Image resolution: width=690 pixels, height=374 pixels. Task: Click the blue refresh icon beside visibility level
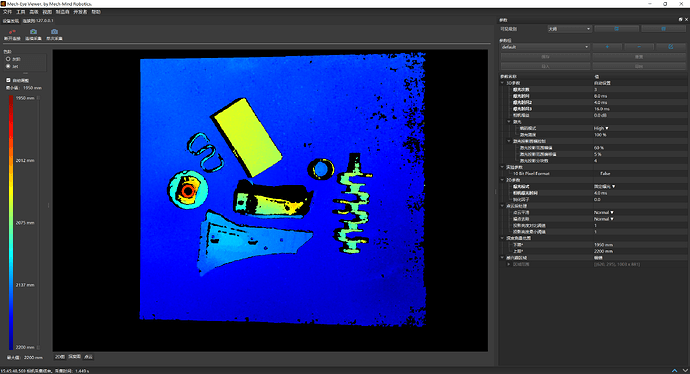pos(617,29)
